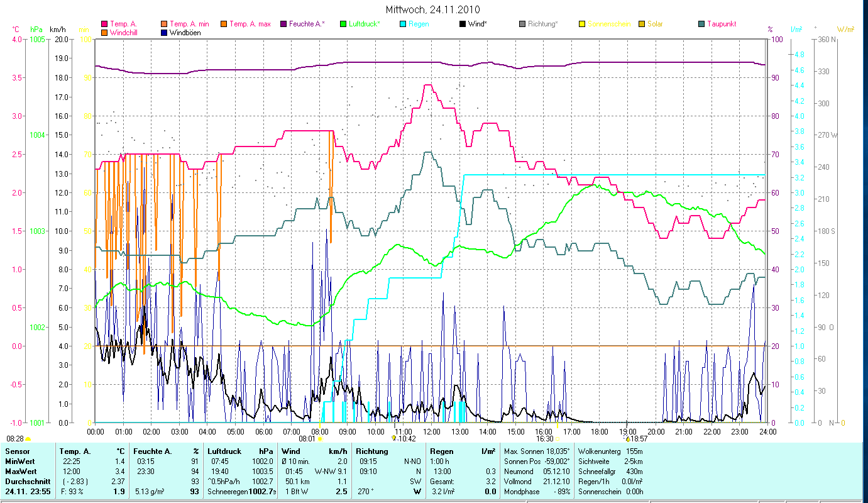Click the 'Sichtweite 2-5km' entry

[x=610, y=461]
